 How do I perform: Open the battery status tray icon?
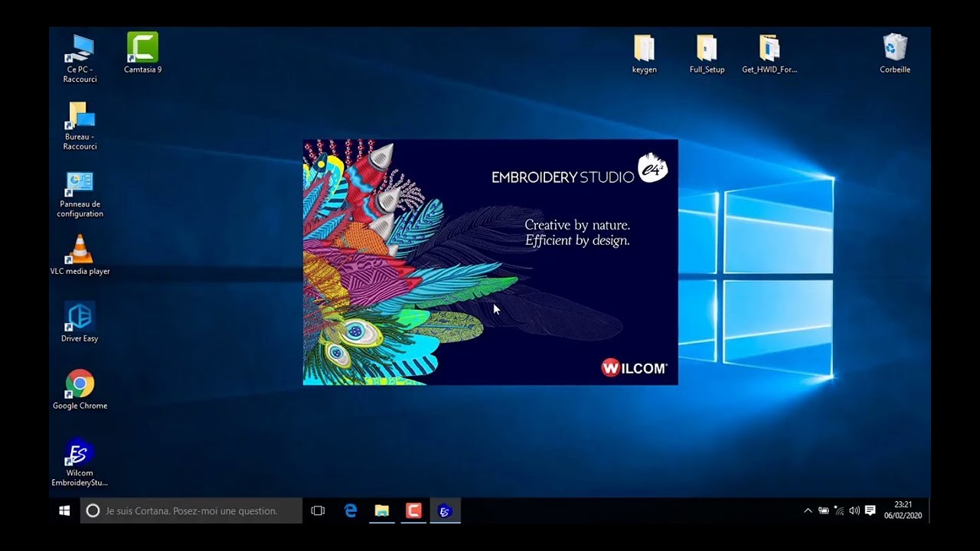824,510
